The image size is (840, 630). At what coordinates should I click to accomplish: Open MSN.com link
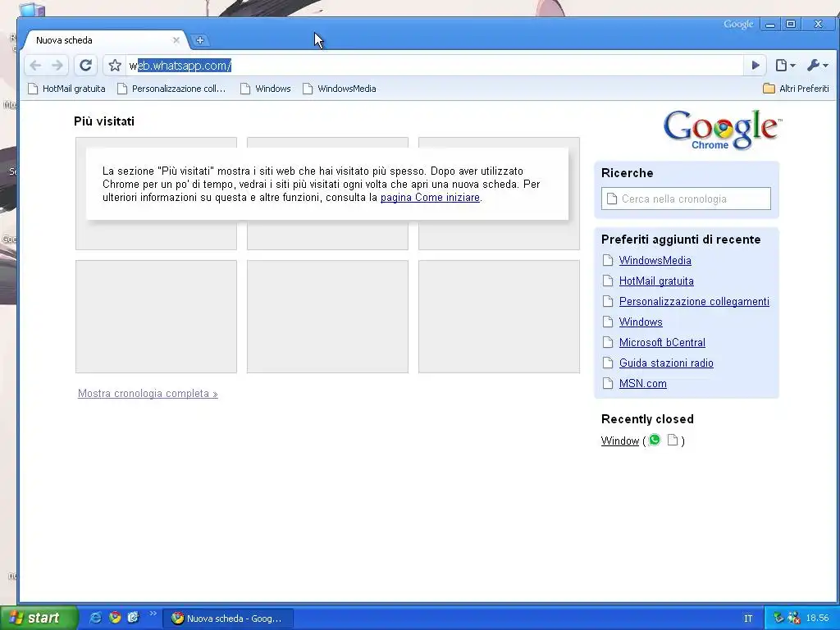[643, 384]
